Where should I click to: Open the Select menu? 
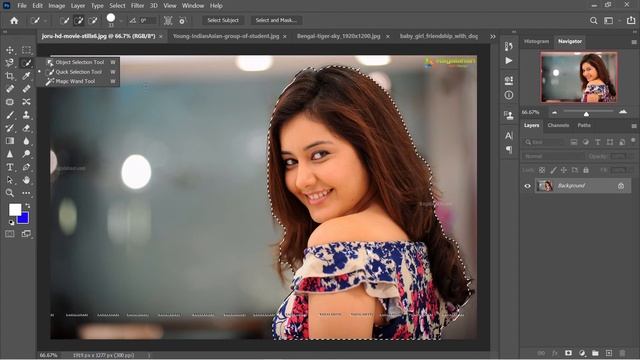click(117, 6)
